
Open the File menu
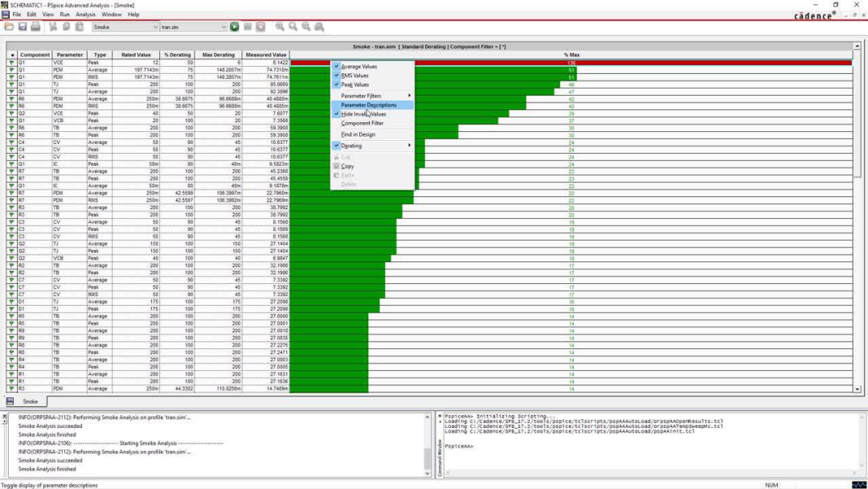[x=17, y=14]
